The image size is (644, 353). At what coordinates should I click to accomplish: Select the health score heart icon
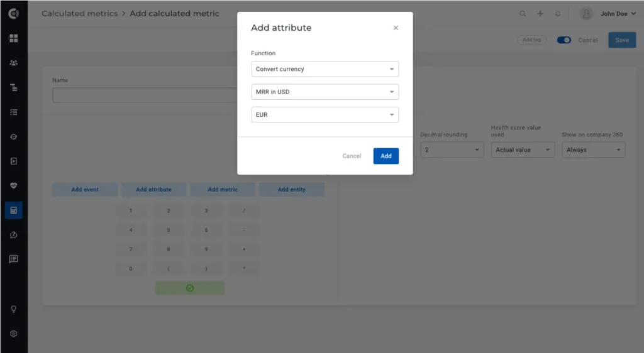(14, 186)
